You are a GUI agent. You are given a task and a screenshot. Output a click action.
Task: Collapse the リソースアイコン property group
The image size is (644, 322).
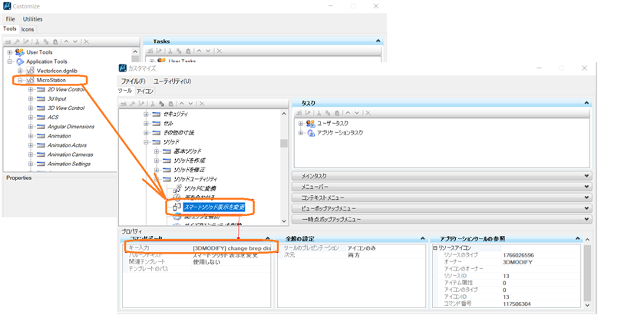click(435, 248)
